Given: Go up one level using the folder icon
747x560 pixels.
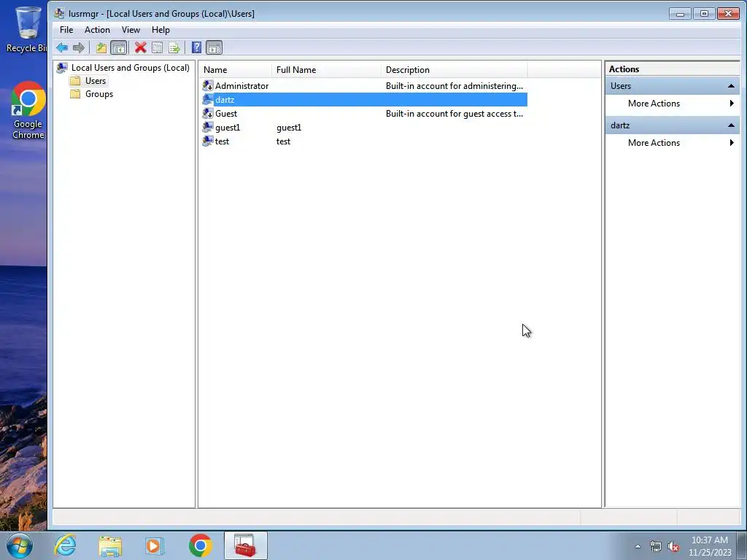Looking at the screenshot, I should pos(101,47).
